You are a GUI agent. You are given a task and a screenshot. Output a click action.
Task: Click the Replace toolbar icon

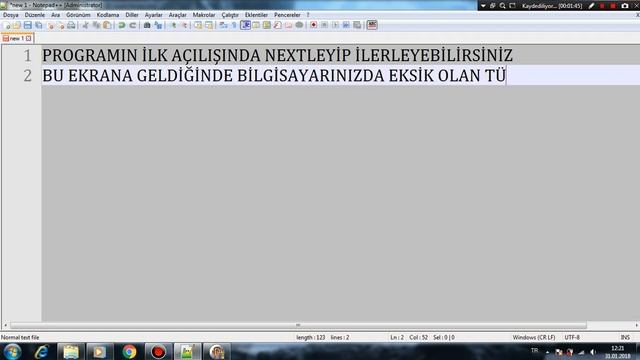[159, 25]
